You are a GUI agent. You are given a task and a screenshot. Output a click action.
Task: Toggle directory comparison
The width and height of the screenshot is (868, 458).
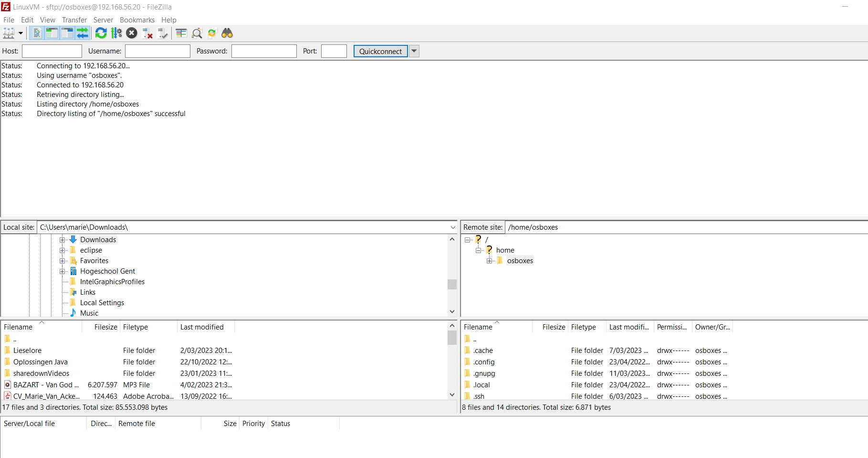(x=197, y=33)
